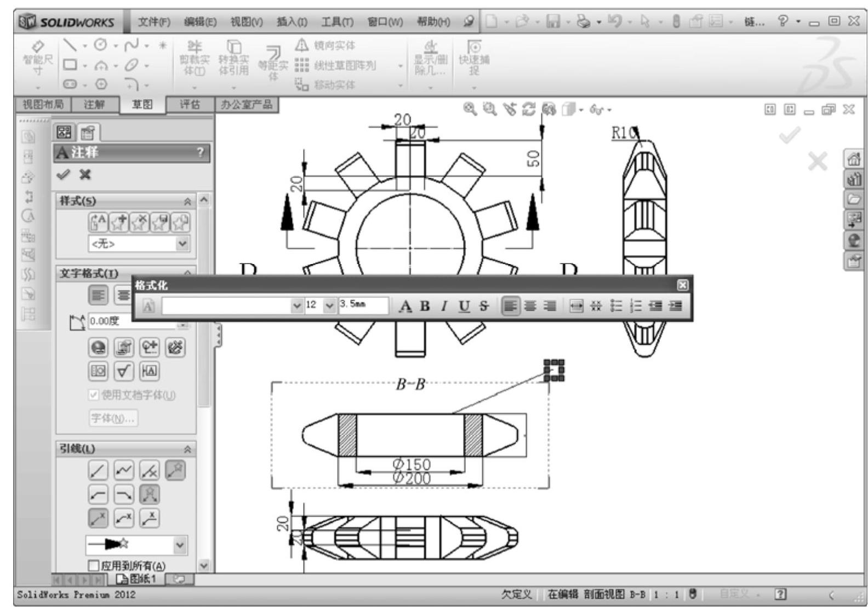868x607 pixels.
Task: Click Linear Sketch Pattern (线性草图阵列)
Action: [336, 66]
